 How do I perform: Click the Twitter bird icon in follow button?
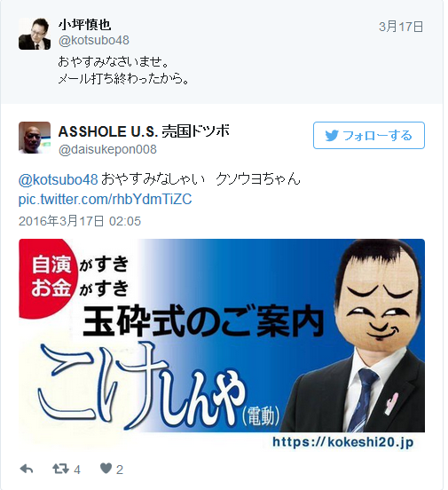click(332, 136)
